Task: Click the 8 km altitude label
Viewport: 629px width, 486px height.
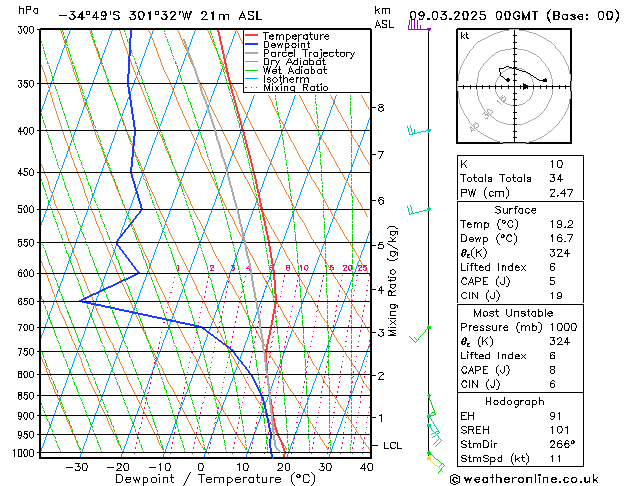Action: click(x=380, y=107)
